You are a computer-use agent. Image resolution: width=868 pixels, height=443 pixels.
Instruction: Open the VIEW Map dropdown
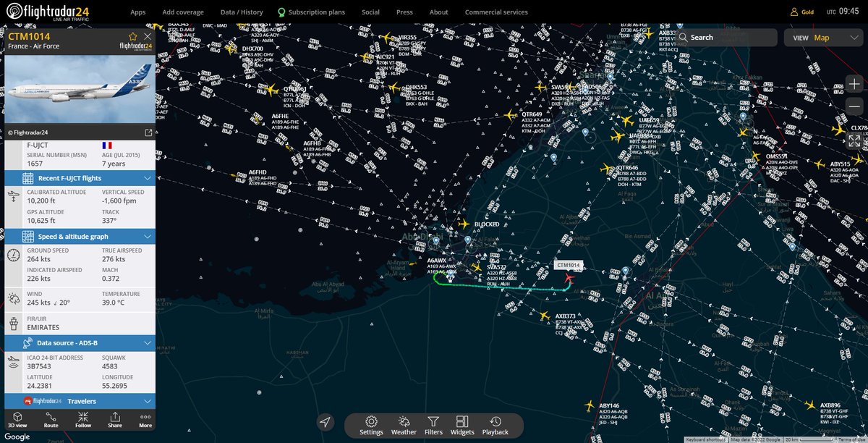824,38
